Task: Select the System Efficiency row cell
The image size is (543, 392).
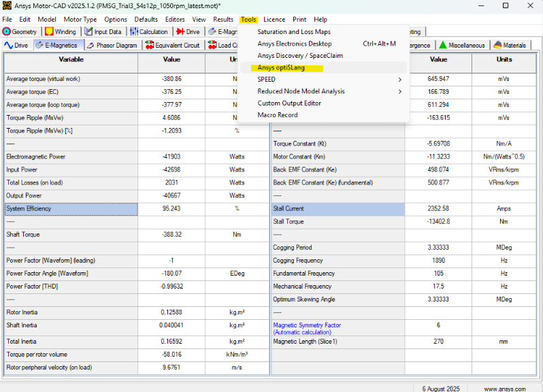Action: click(x=71, y=209)
